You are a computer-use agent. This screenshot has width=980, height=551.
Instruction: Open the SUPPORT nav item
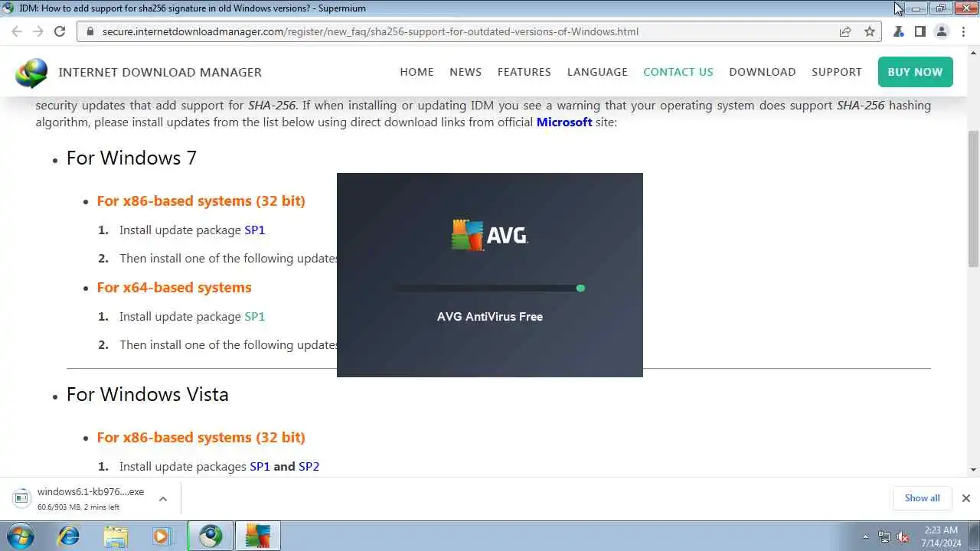[837, 72]
